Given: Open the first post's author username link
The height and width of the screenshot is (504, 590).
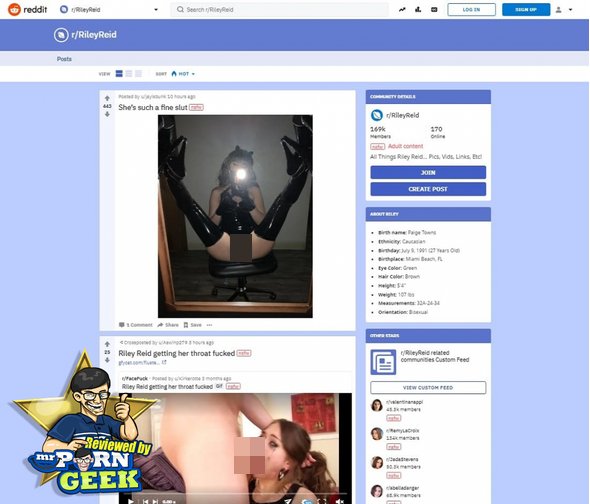Looking at the screenshot, I should [154, 97].
